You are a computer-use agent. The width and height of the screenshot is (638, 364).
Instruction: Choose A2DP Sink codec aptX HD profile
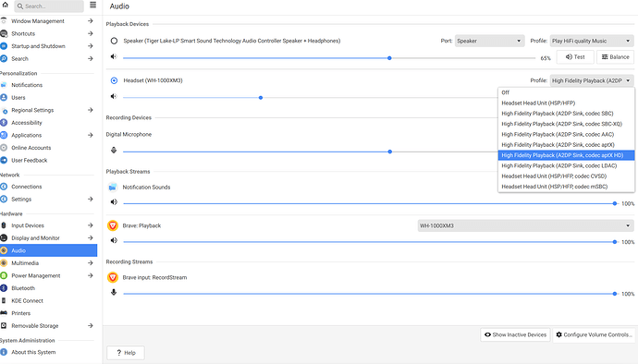click(566, 155)
